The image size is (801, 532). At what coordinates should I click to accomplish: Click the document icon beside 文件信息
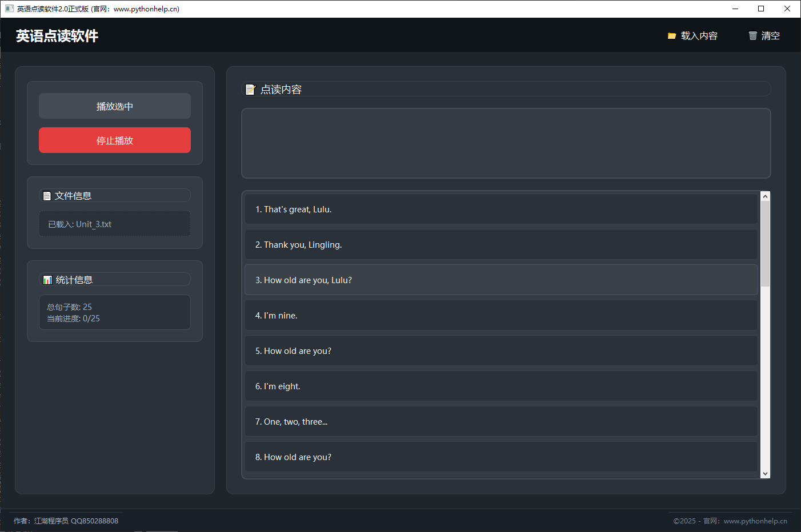[x=47, y=196]
